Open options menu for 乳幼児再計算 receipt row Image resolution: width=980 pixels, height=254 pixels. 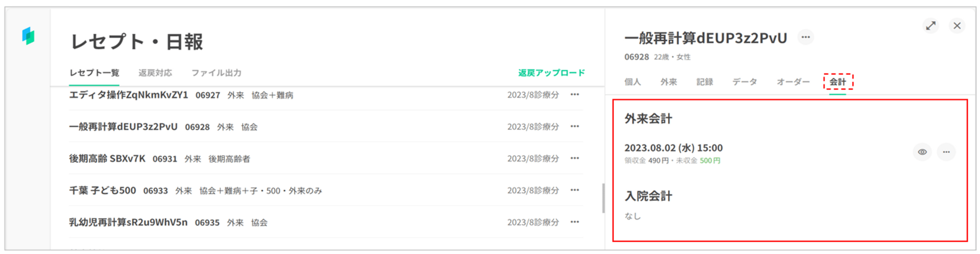pyautogui.click(x=575, y=222)
